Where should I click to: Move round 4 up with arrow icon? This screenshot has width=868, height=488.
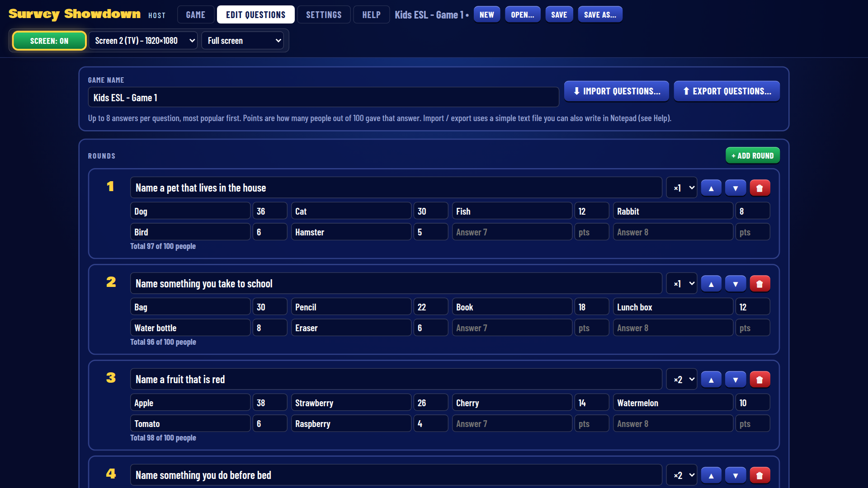(x=711, y=475)
